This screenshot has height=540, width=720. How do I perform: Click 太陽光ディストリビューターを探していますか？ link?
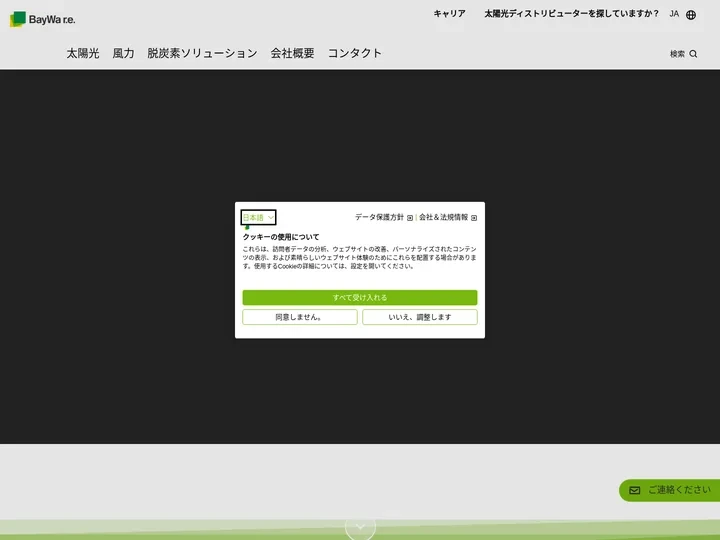[x=571, y=14]
